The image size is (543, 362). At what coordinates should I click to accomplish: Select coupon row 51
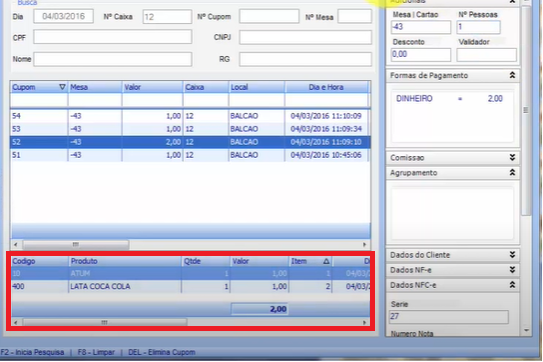click(x=190, y=155)
